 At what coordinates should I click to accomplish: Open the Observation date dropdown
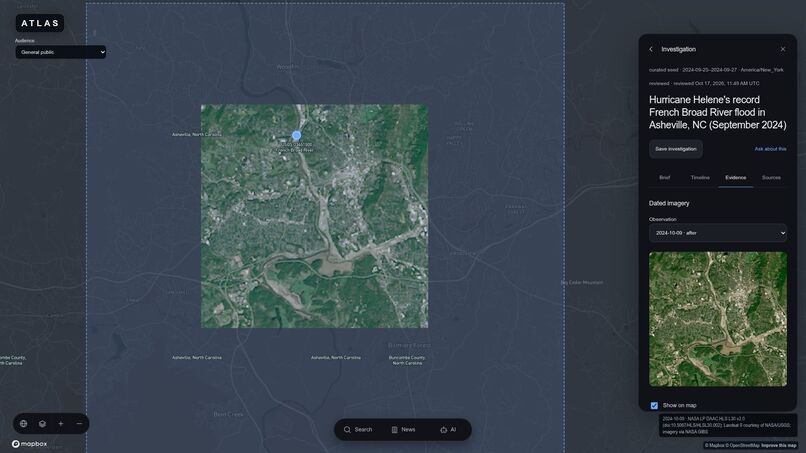[x=718, y=233]
